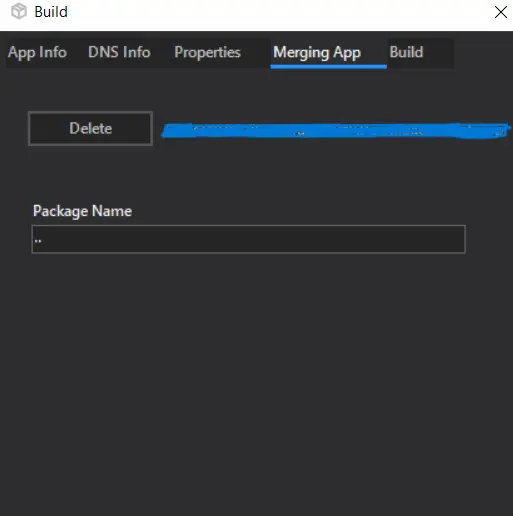Click the Build title text
This screenshot has height=516, width=513.
[51, 12]
